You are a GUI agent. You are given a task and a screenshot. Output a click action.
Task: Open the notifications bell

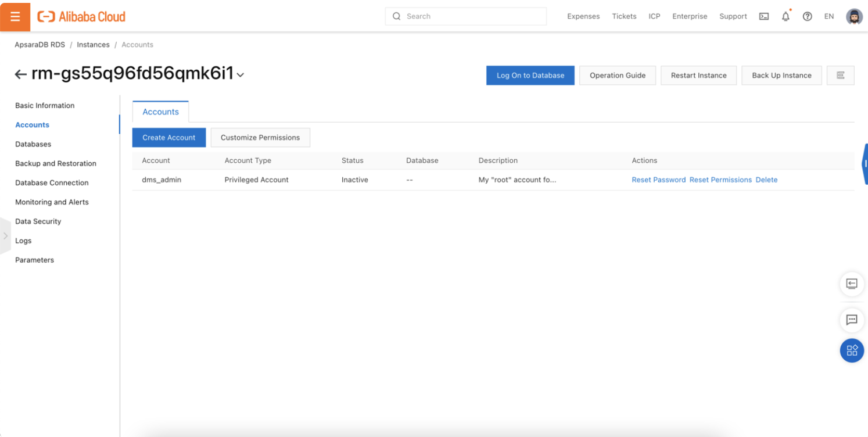pos(785,16)
